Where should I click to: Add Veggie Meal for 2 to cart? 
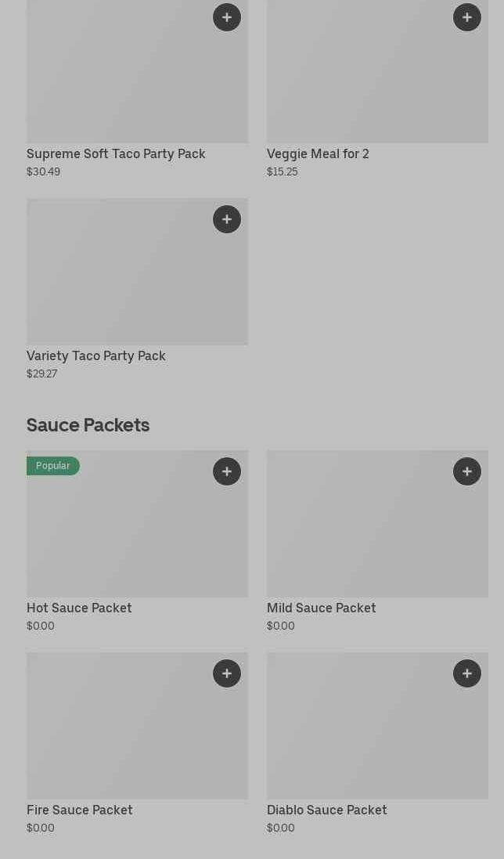click(467, 17)
